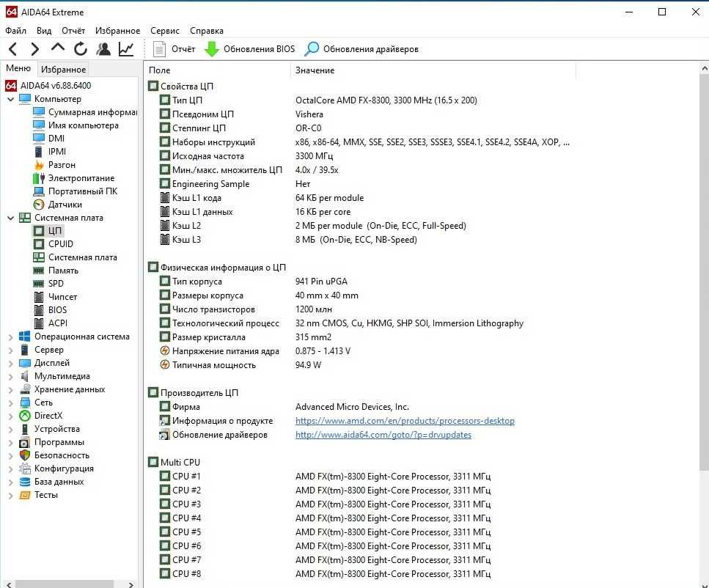Expand the Устройства node

tap(11, 429)
